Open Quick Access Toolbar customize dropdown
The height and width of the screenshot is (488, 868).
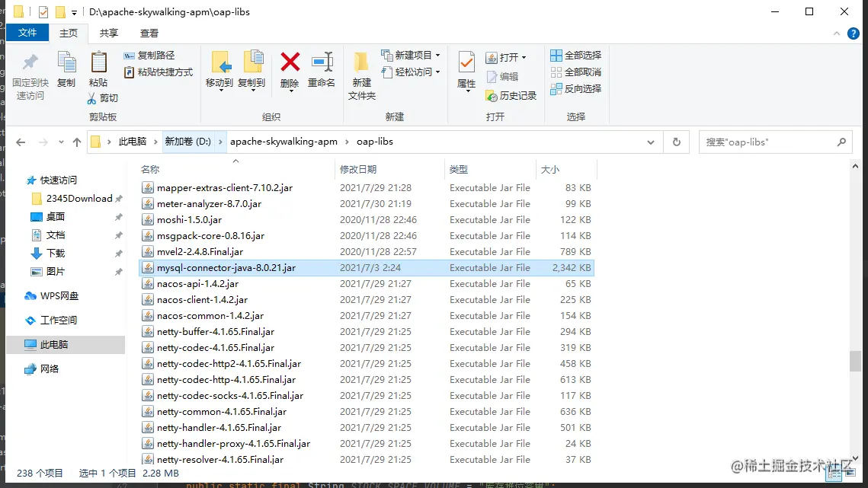click(x=74, y=12)
